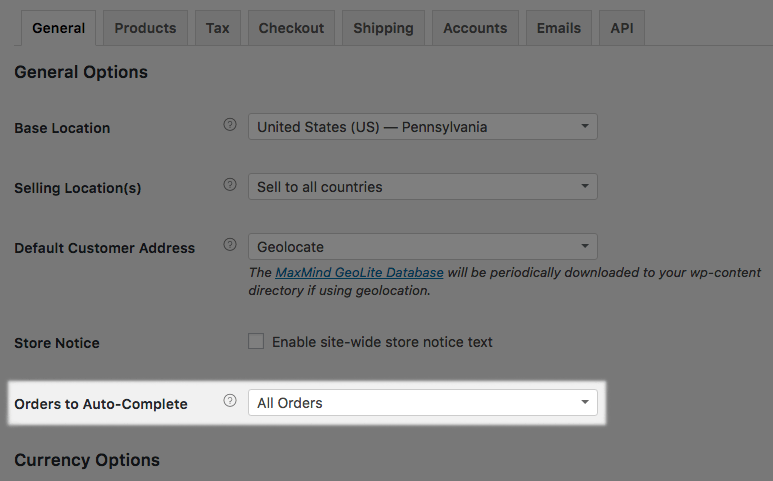773x481 pixels.
Task: Switch to the Products tab
Action: (145, 28)
